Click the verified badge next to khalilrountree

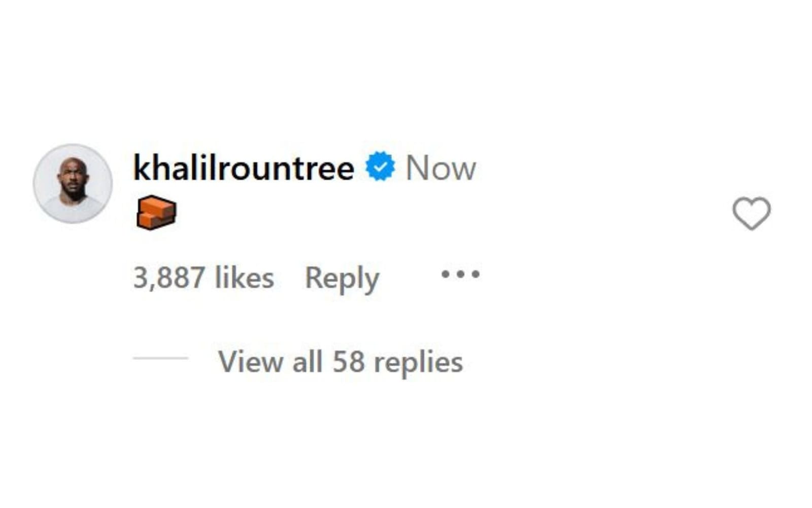379,165
